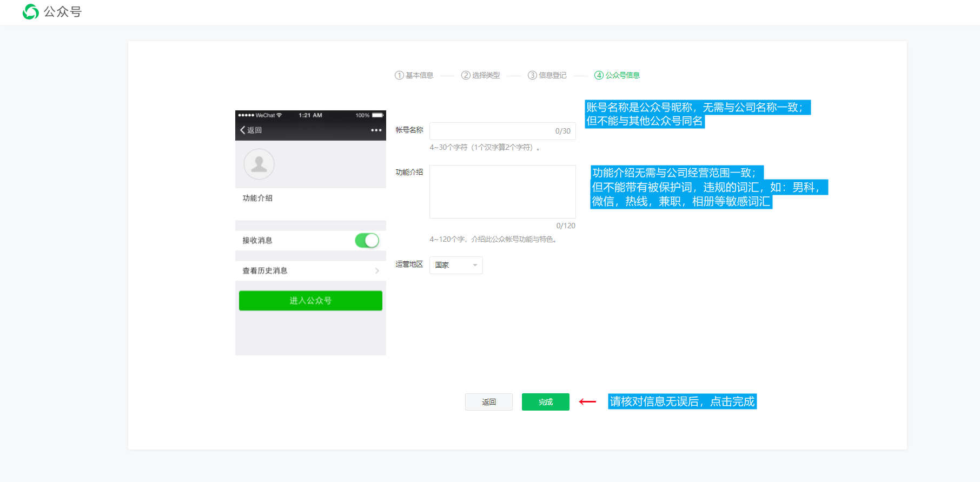Tap the back chevron in phone preview
The image size is (980, 482).
pos(243,130)
